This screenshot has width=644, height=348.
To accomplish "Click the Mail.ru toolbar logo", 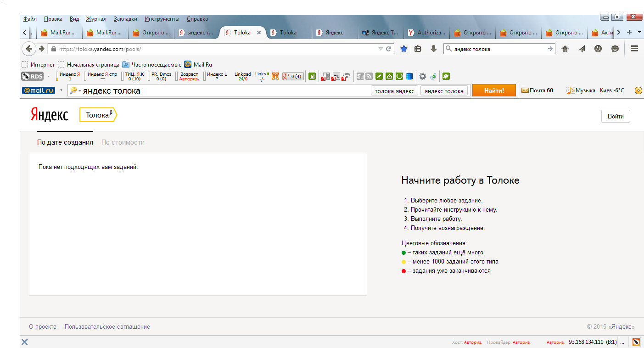I will pyautogui.click(x=39, y=90).
